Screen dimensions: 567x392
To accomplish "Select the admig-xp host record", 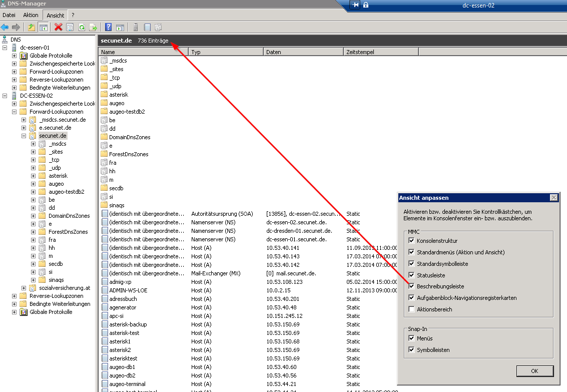I will pyautogui.click(x=120, y=282).
